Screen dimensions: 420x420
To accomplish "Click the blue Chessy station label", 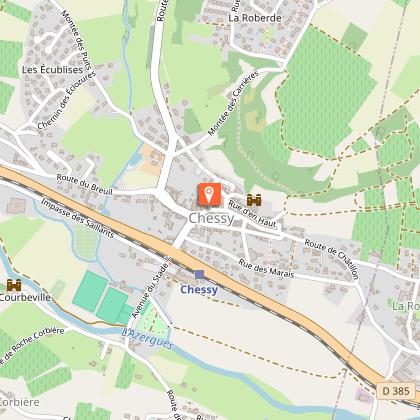I will click(199, 290).
